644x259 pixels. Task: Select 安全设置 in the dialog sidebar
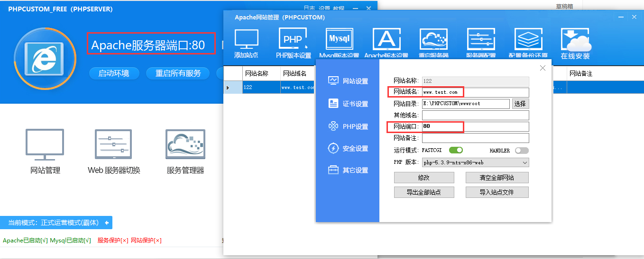pos(348,149)
